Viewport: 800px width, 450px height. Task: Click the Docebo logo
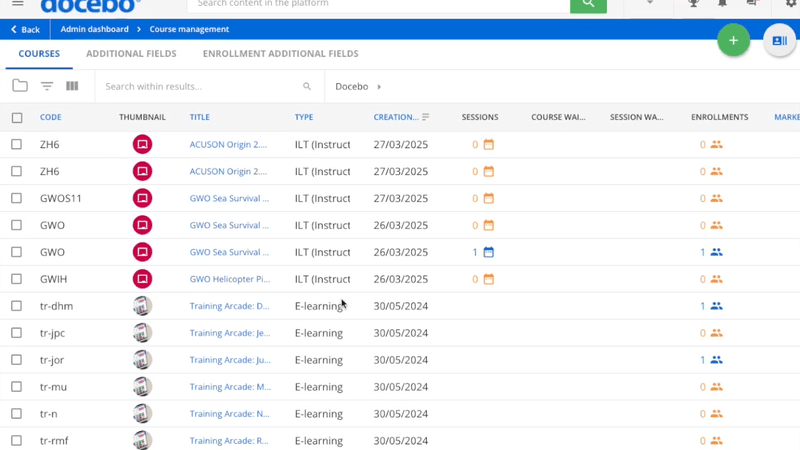tap(90, 5)
